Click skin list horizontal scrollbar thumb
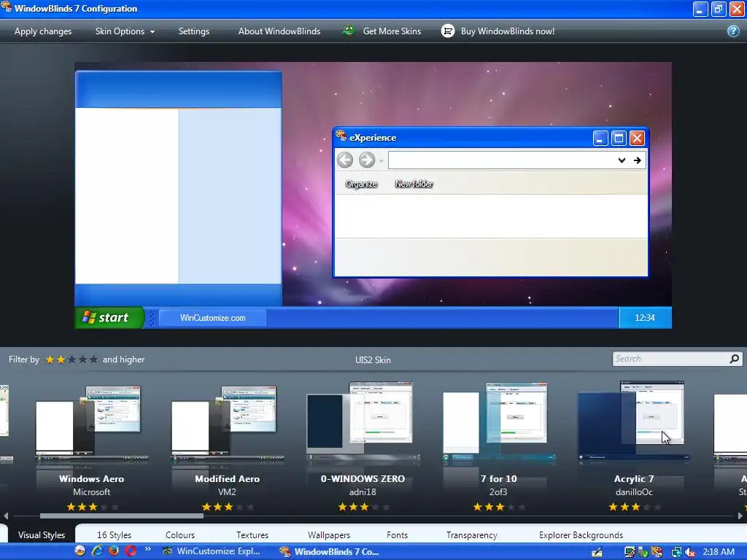The height and width of the screenshot is (560, 747). click(122, 516)
